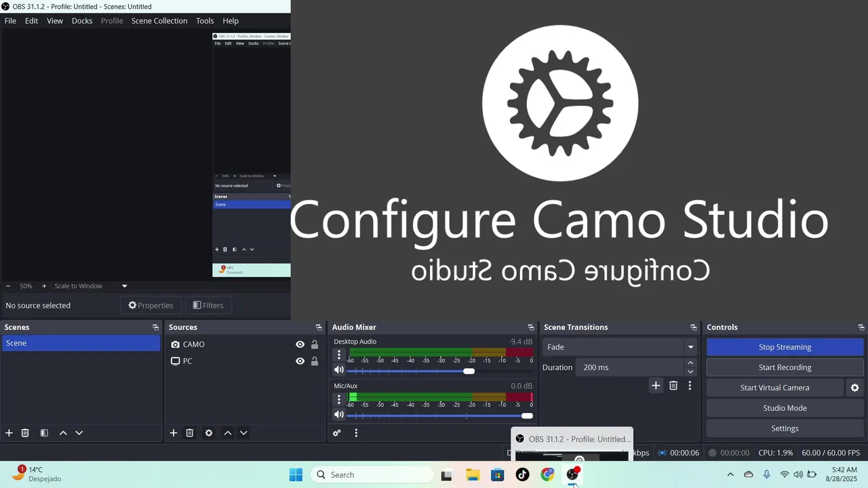Mute Desktop Audio speaker icon

[339, 370]
